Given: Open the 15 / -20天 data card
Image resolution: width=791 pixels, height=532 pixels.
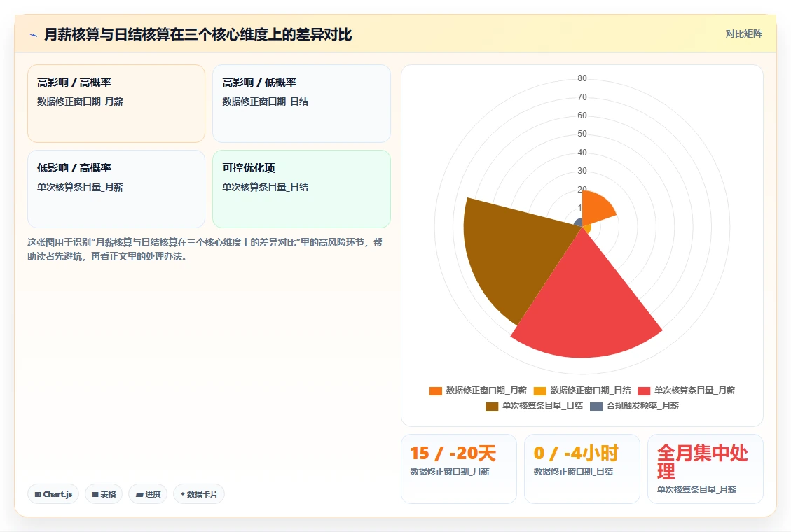Looking at the screenshot, I should [x=459, y=468].
